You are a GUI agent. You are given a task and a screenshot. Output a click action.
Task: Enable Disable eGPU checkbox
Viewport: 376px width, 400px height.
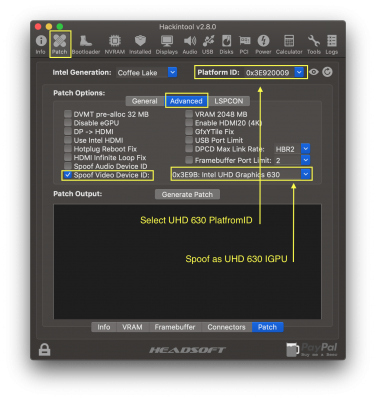coord(68,123)
